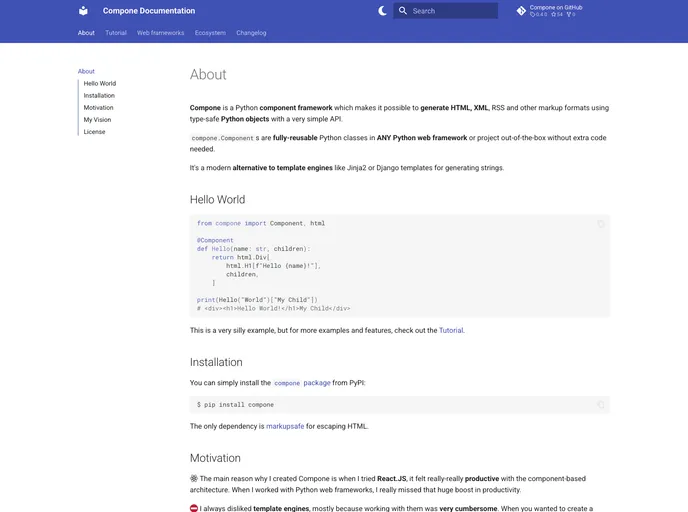Click the Compone logo icon in header
This screenshot has width=688, height=512.
point(83,11)
